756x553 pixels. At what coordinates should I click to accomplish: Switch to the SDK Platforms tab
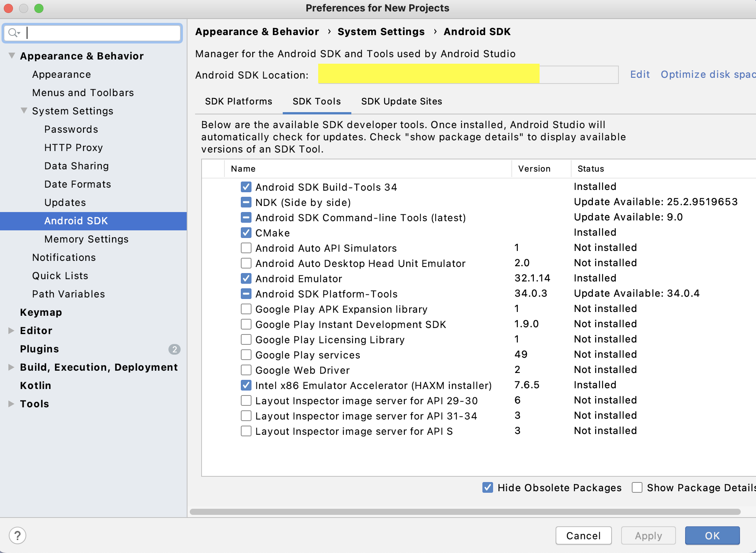point(239,101)
